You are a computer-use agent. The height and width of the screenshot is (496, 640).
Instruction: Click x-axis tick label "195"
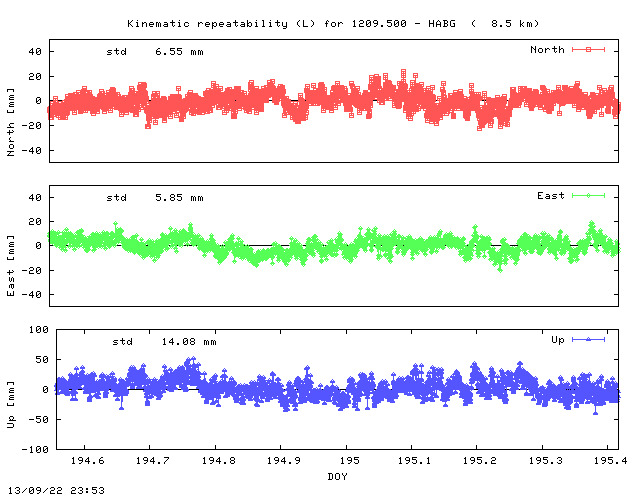coord(350,461)
